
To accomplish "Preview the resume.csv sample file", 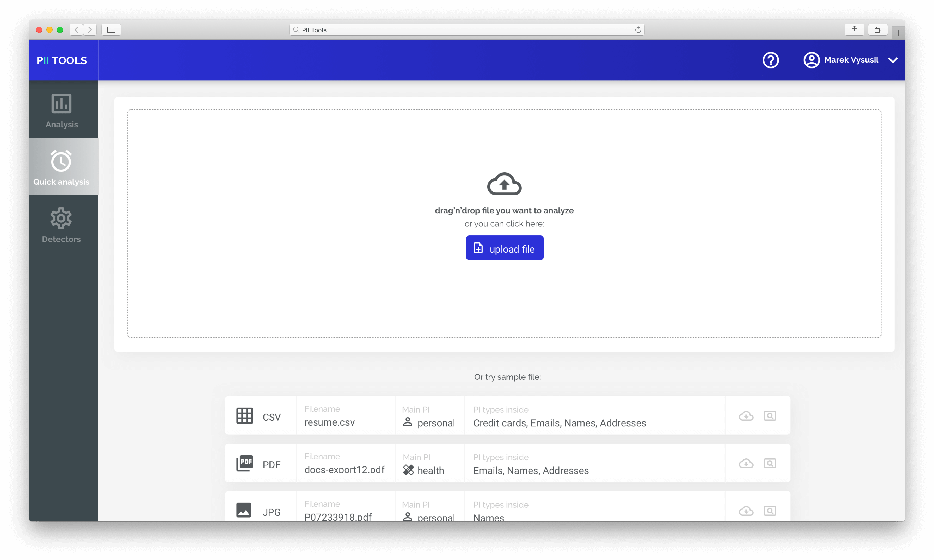I will (770, 416).
